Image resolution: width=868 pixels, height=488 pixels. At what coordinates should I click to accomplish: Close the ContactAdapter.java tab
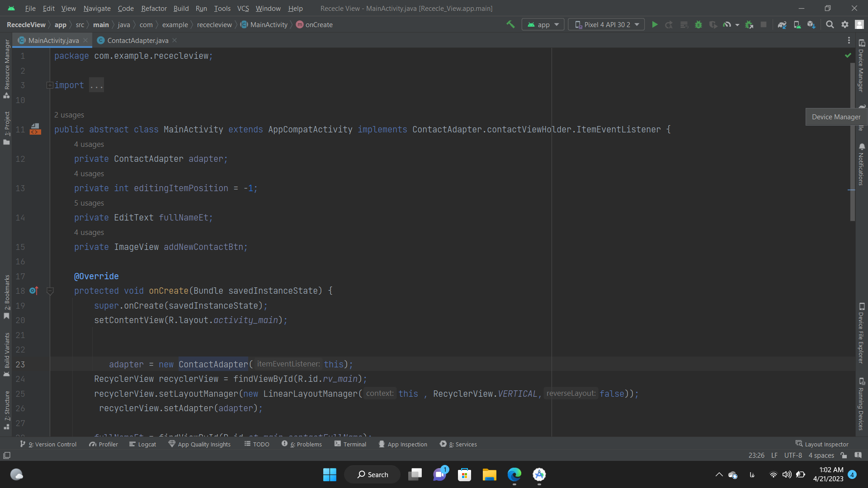click(x=175, y=40)
